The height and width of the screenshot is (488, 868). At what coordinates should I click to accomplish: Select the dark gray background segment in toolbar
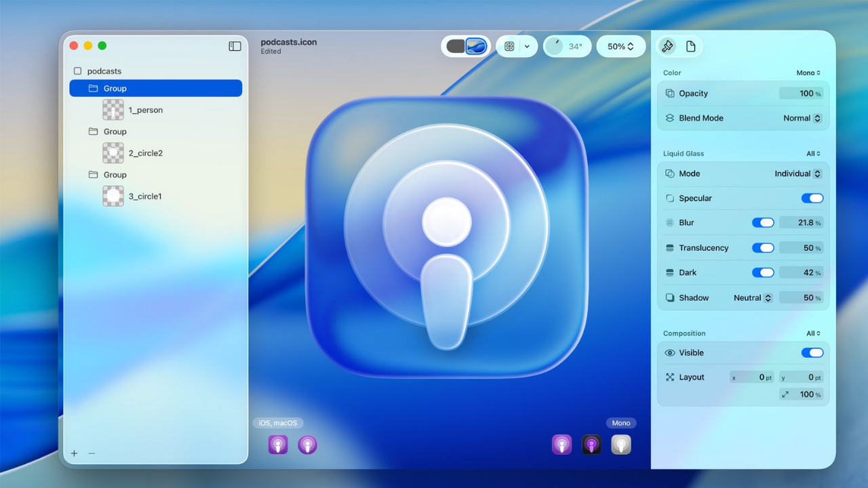tap(456, 46)
